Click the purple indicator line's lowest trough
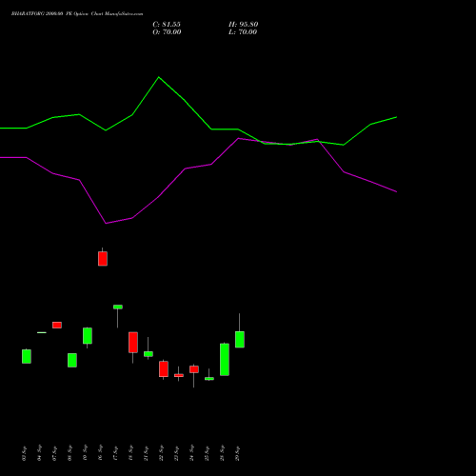This screenshot has width=476, height=476. coord(106,224)
